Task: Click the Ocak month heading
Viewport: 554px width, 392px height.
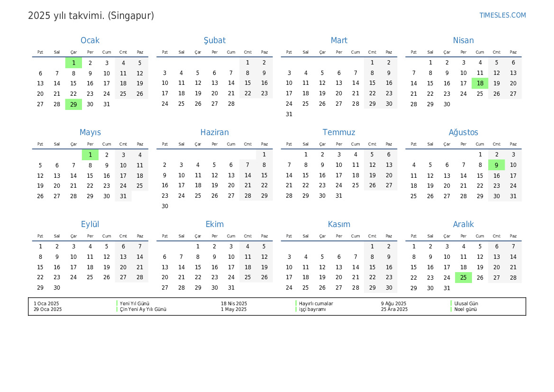Action: [x=90, y=40]
